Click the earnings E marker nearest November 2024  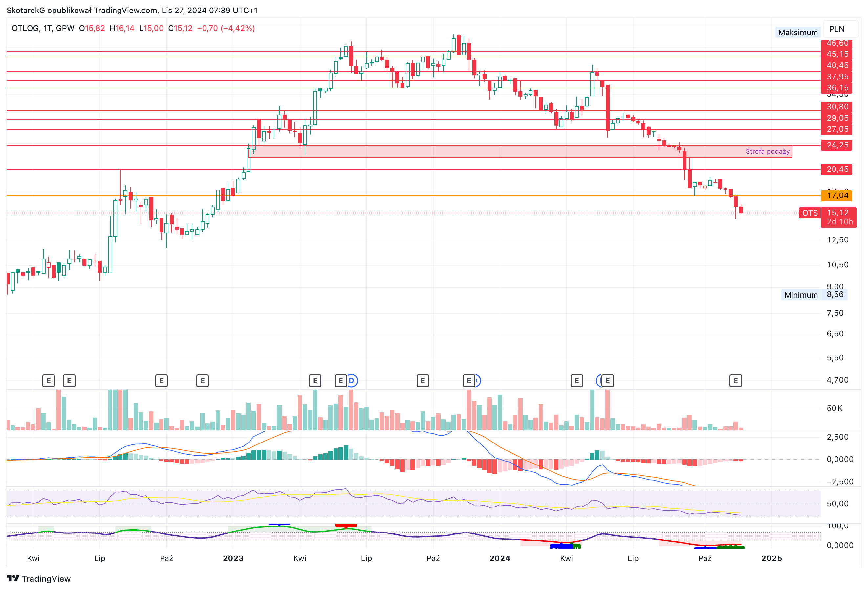(x=735, y=381)
